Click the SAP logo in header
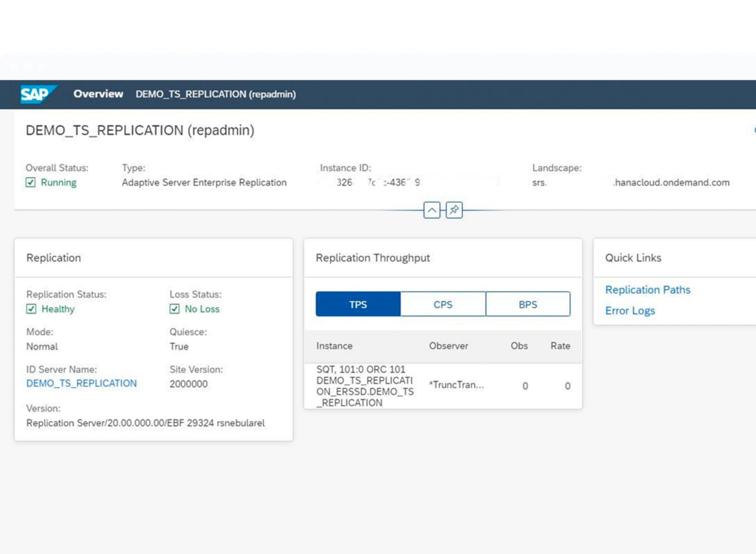756x554 pixels. pyautogui.click(x=38, y=94)
